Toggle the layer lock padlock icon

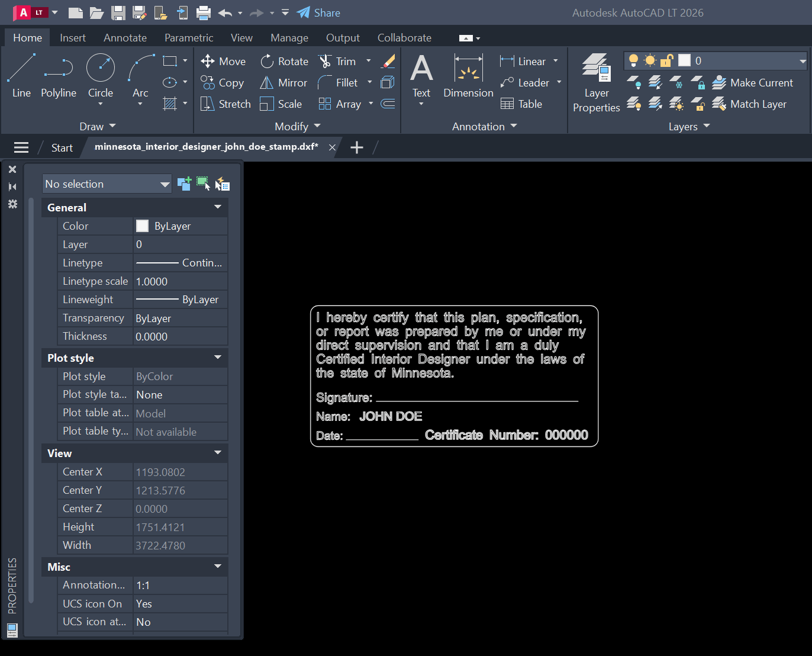pos(667,60)
